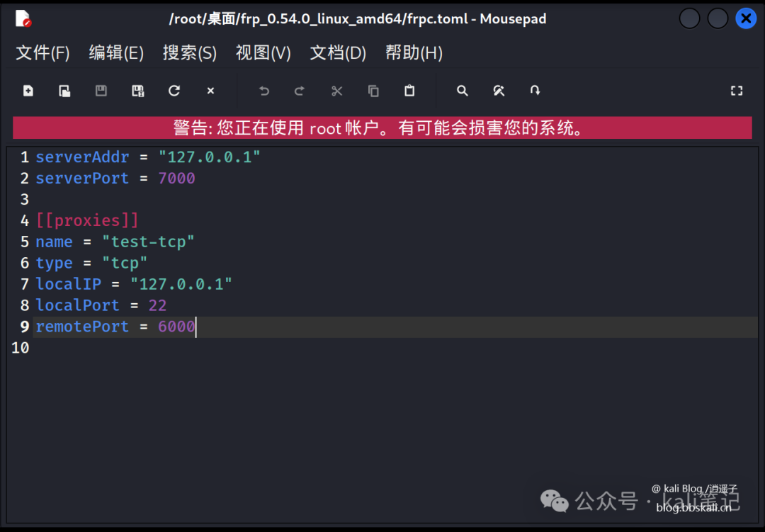
Task: Click the root account warning banner
Action: click(x=382, y=128)
